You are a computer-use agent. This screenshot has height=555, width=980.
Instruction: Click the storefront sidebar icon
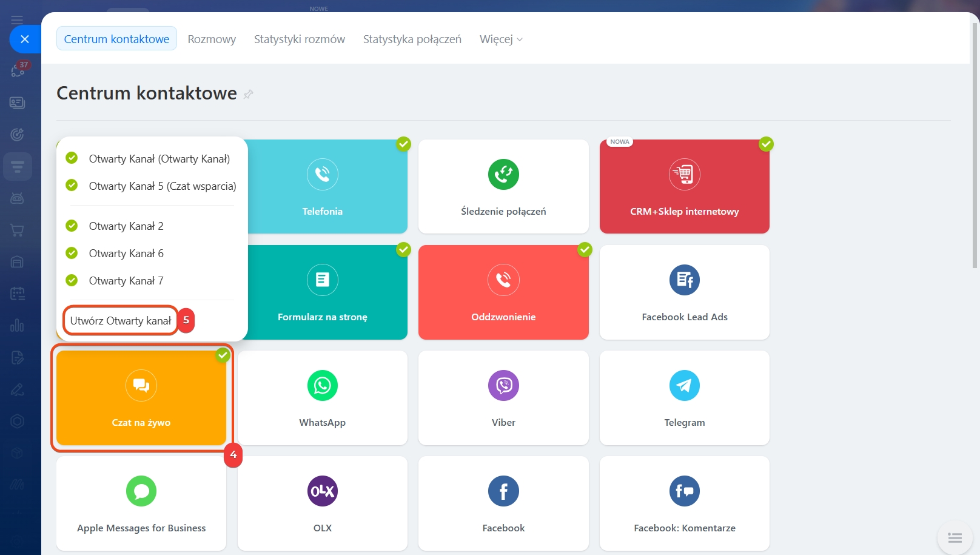coord(17,261)
